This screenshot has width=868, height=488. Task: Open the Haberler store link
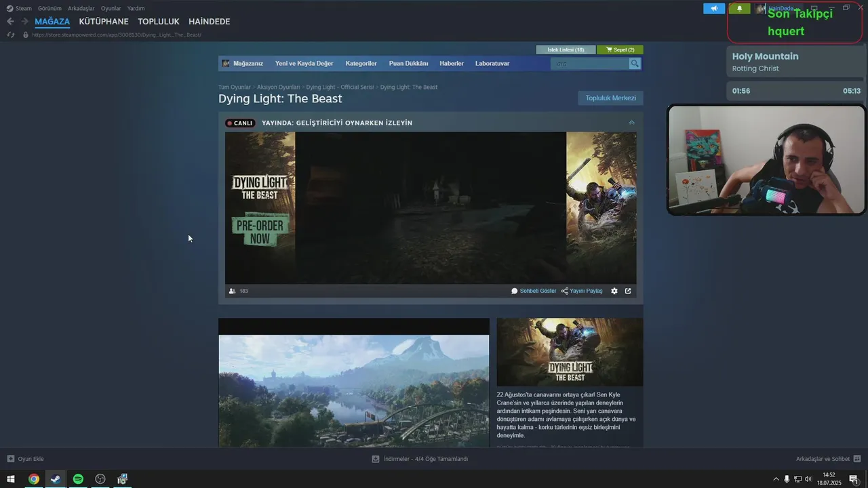(x=452, y=64)
